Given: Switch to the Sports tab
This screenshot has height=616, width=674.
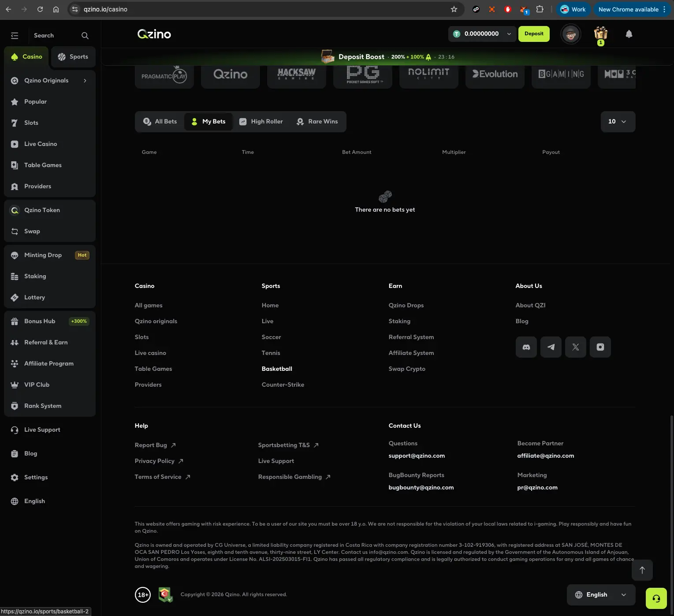Looking at the screenshot, I should tap(73, 57).
